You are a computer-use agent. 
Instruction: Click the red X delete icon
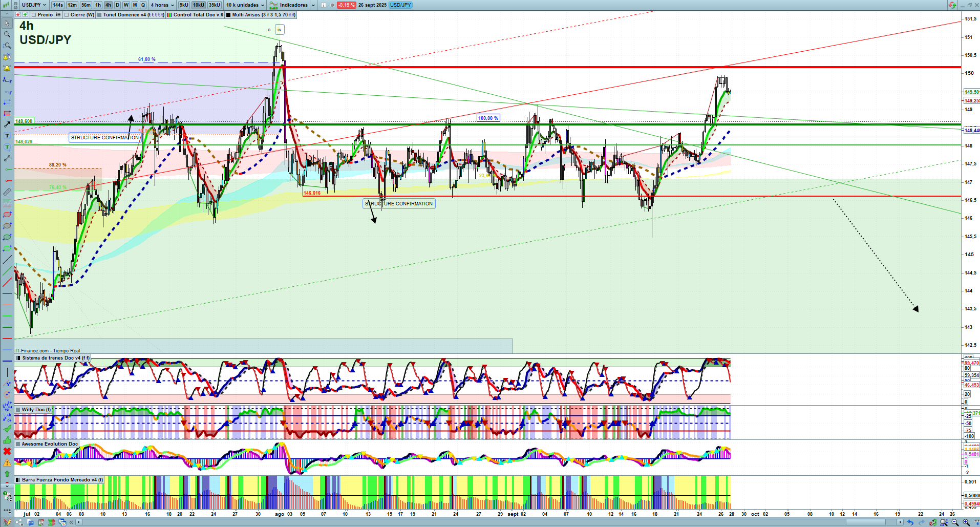point(7,451)
